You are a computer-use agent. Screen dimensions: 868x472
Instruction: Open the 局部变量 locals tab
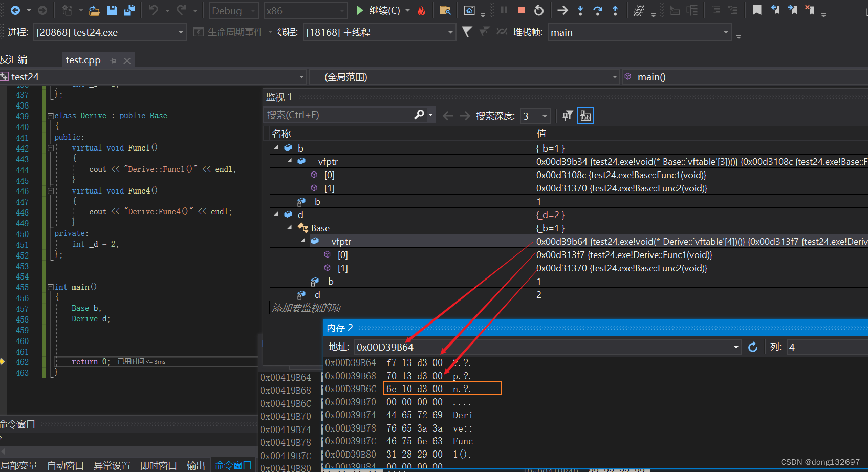[19, 465]
